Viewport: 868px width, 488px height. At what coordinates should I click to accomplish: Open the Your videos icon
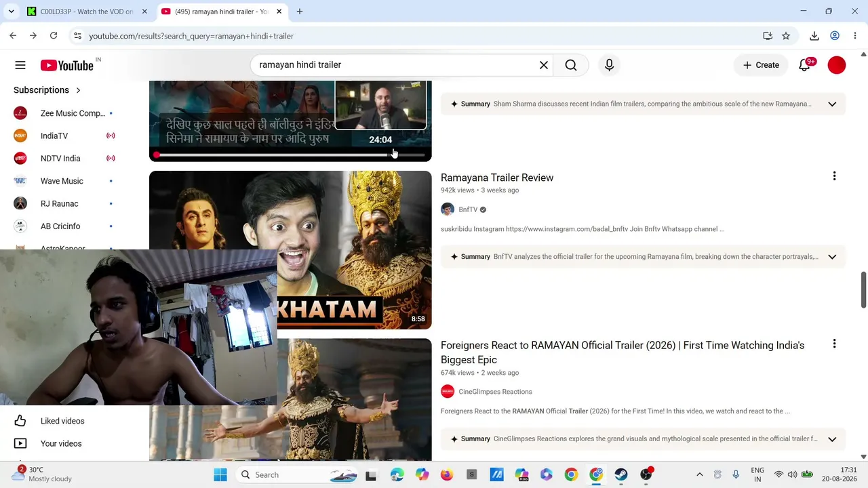click(20, 443)
